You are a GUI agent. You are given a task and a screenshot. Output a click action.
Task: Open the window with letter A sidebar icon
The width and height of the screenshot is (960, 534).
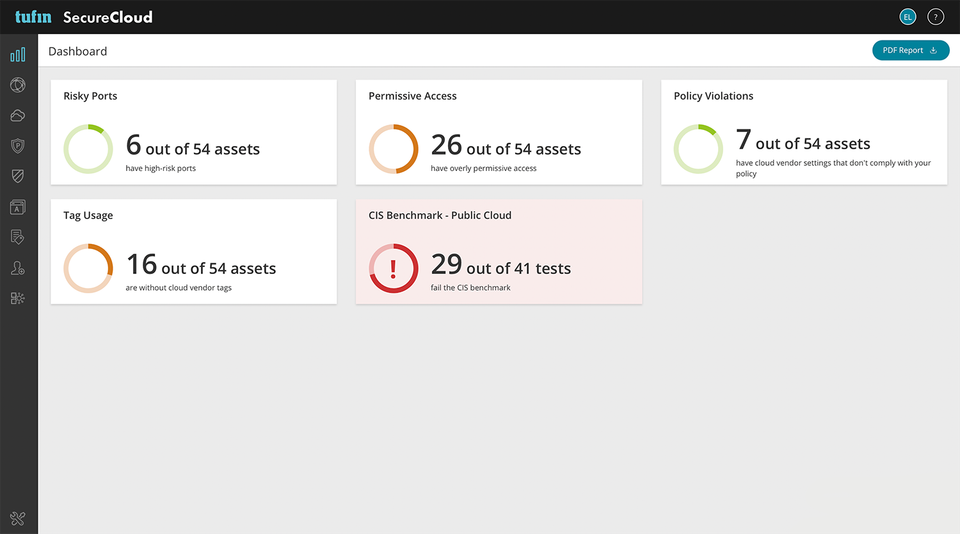tap(18, 207)
